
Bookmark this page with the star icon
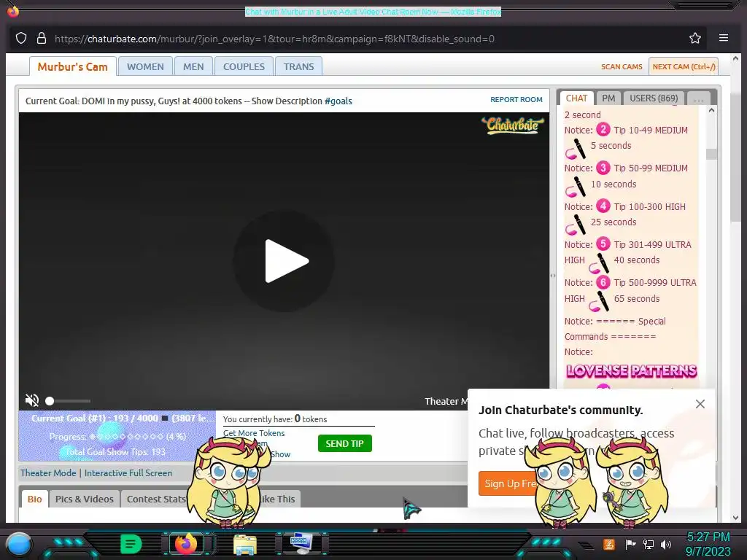click(x=695, y=38)
